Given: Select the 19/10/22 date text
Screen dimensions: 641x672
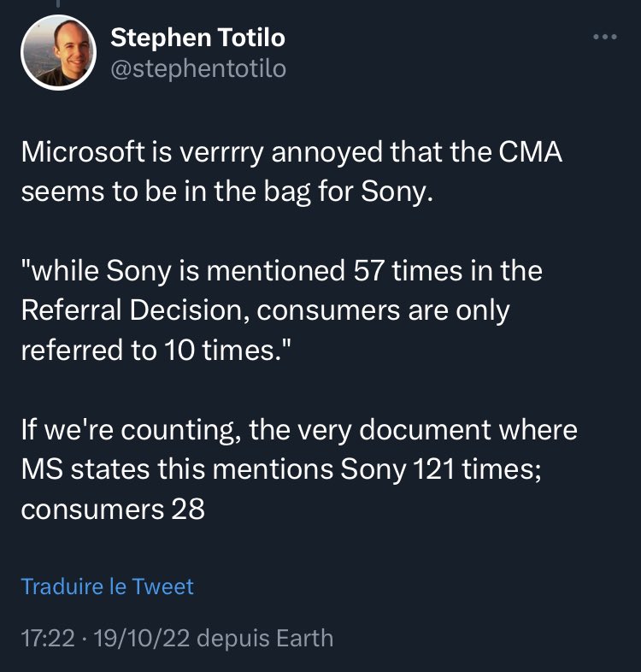Looking at the screenshot, I should pos(141,638).
